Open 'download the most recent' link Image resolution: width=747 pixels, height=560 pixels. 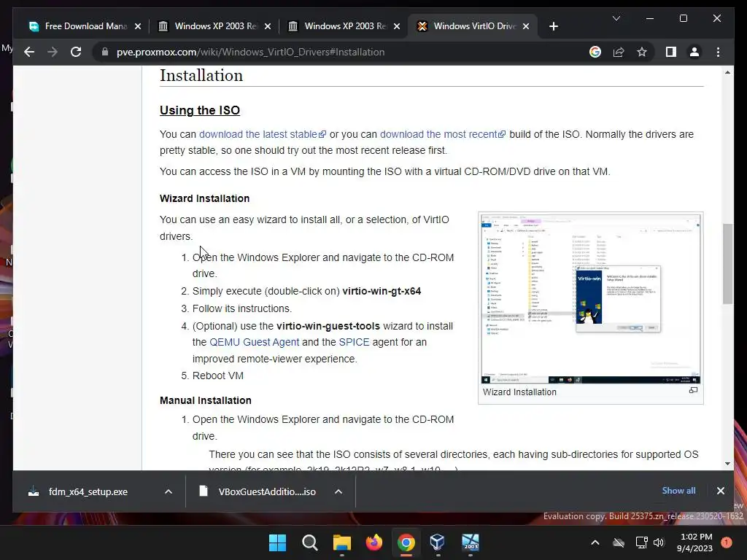(443, 134)
